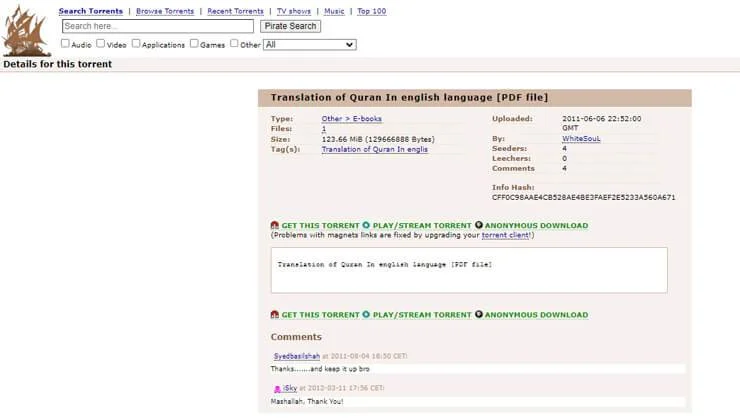Click the comment 'Thanks.......and keep it up bro'
740x418 pixels.
point(320,369)
